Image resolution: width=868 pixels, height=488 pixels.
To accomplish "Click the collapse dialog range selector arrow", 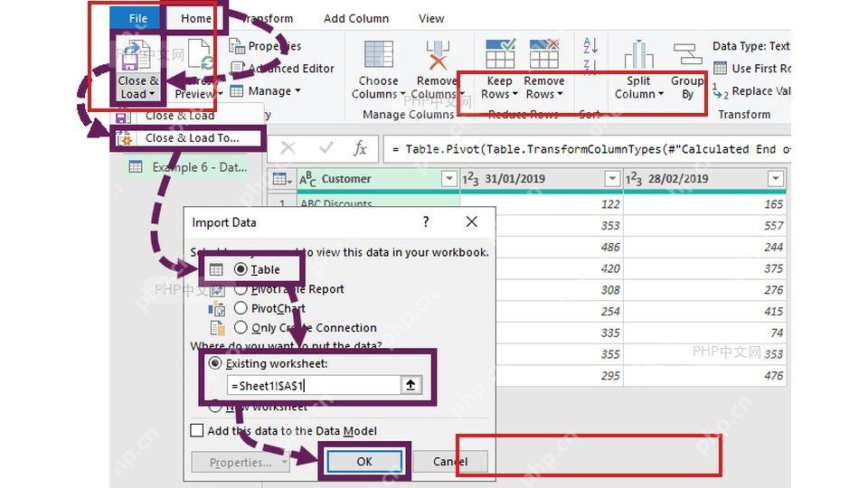I will tap(410, 385).
